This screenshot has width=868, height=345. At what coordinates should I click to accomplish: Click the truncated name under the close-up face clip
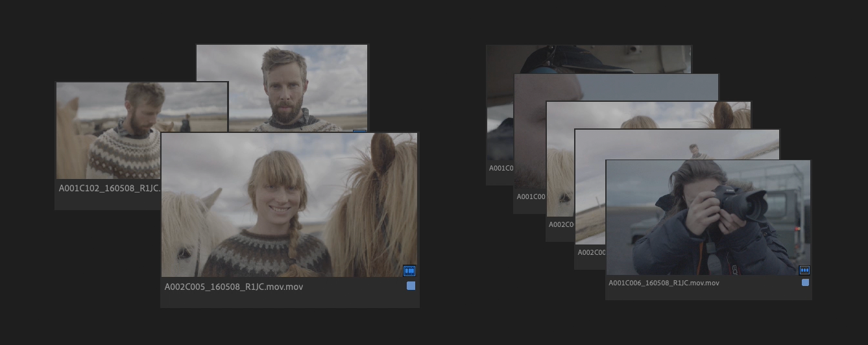click(x=531, y=196)
